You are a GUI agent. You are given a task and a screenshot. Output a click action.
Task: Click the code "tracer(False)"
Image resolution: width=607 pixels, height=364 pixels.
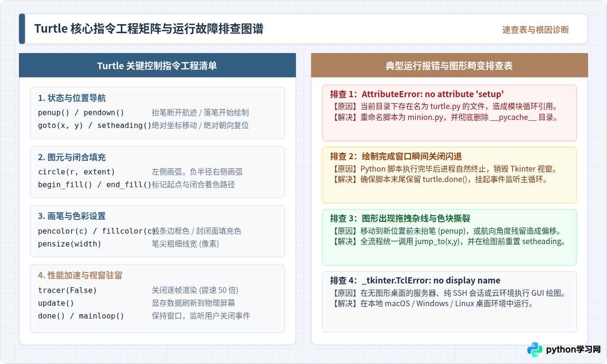pyautogui.click(x=67, y=290)
